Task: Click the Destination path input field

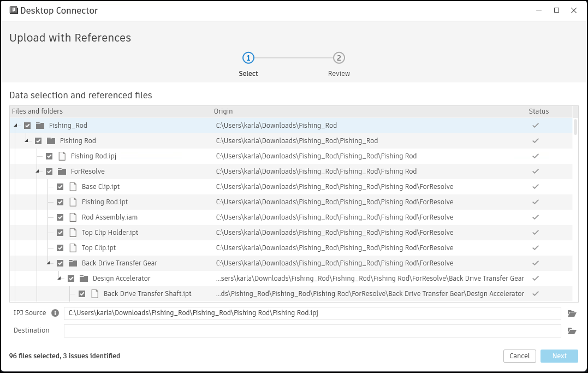Action: tap(312, 331)
